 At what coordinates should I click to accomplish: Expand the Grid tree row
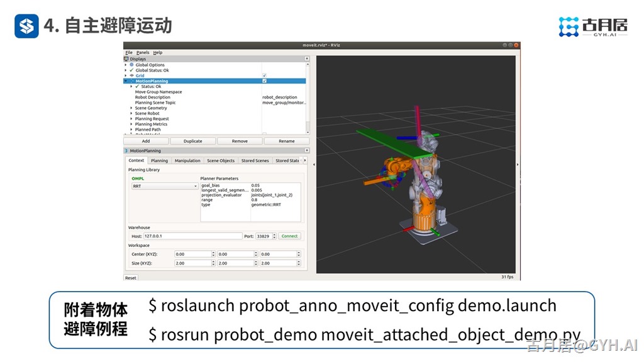coord(126,75)
